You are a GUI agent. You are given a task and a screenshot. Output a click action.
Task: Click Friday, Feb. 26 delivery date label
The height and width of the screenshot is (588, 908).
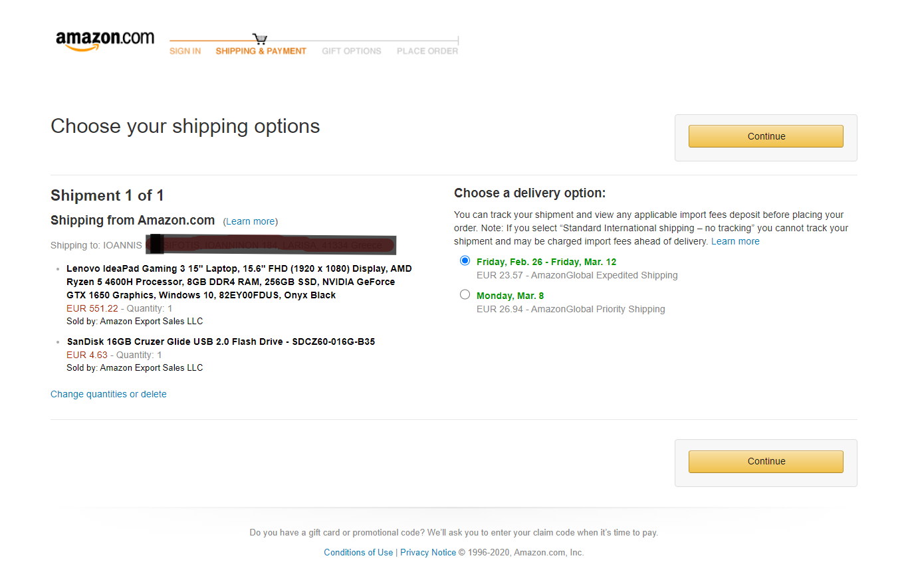click(546, 262)
